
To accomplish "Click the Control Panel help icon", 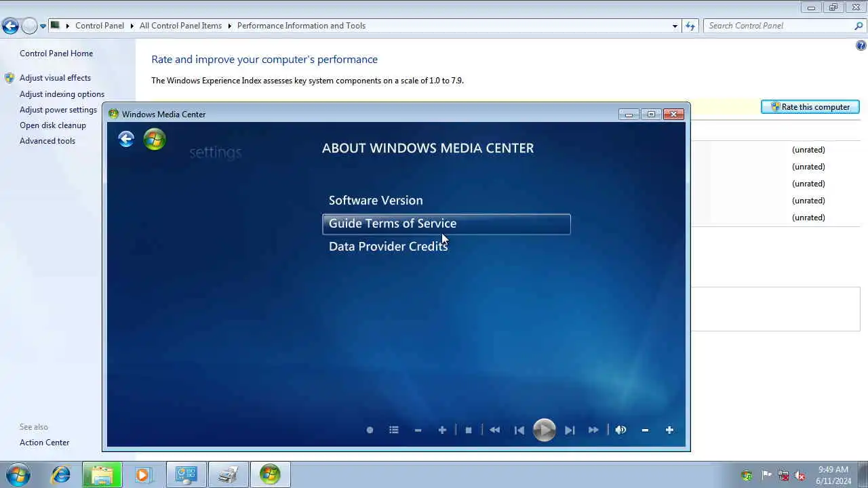I will pos(861,46).
